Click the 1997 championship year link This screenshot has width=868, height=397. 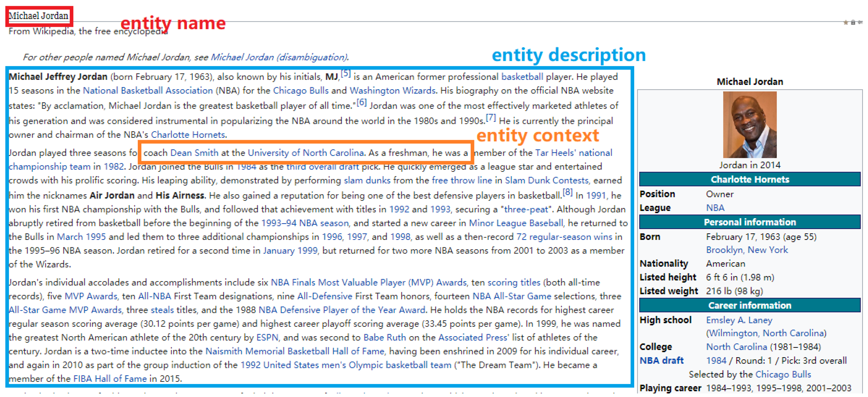click(x=357, y=237)
